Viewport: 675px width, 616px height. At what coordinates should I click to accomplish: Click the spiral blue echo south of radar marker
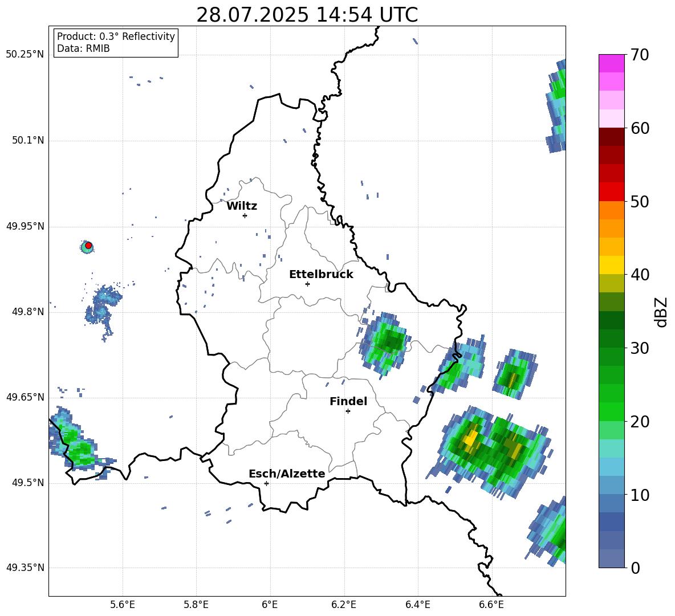pyautogui.click(x=103, y=312)
